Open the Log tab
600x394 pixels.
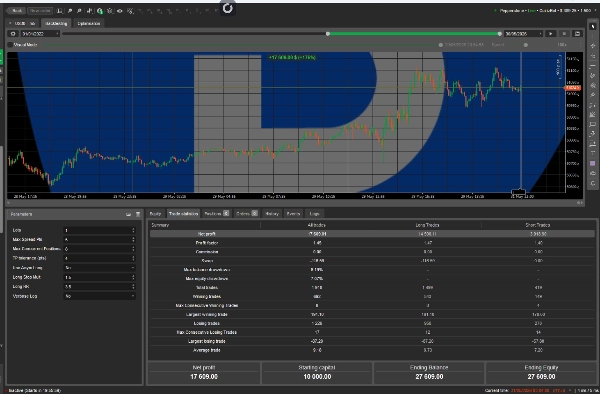coord(314,213)
